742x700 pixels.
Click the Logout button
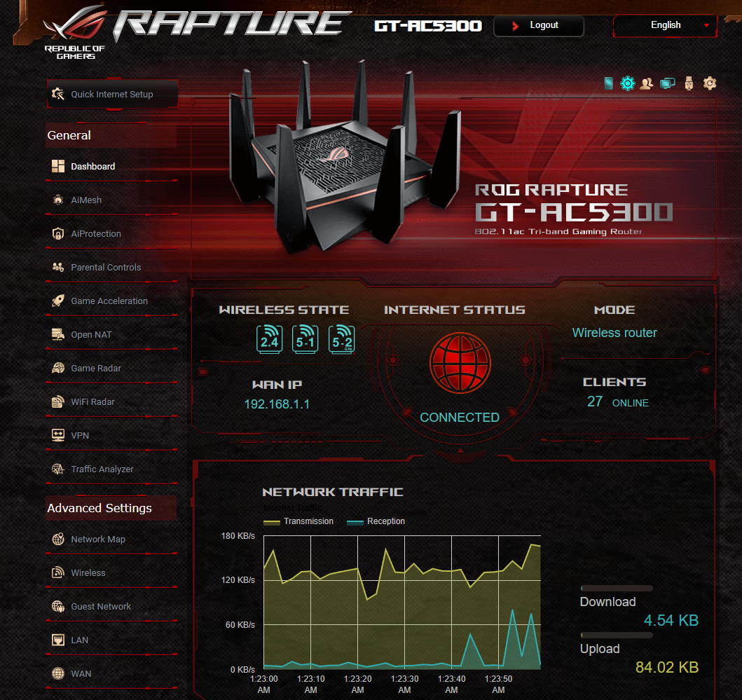pyautogui.click(x=539, y=25)
